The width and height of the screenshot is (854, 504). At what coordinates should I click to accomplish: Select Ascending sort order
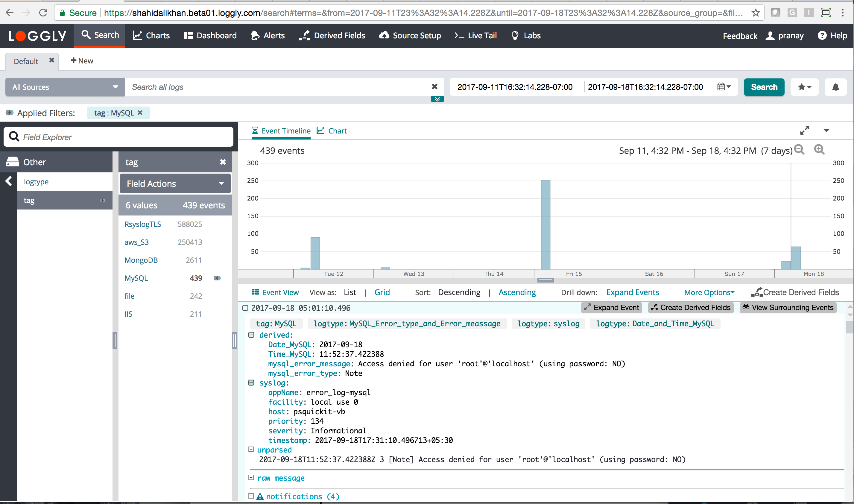coord(517,292)
